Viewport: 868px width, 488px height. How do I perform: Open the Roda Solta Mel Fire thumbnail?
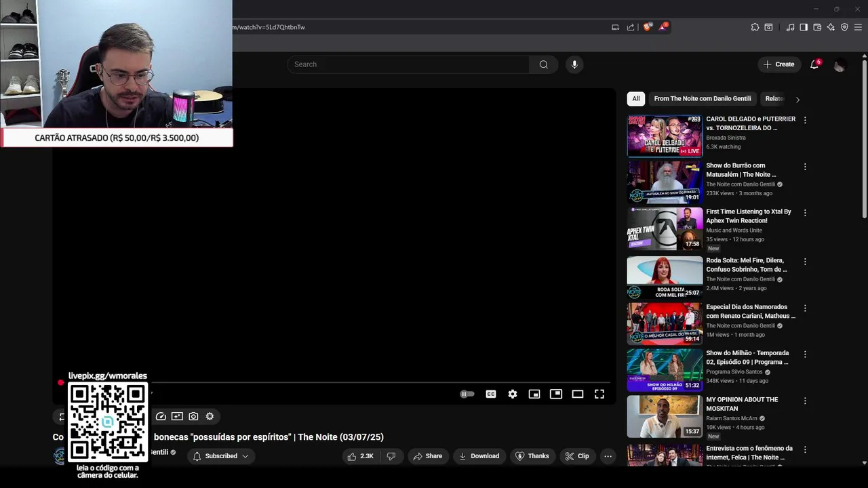tap(665, 277)
